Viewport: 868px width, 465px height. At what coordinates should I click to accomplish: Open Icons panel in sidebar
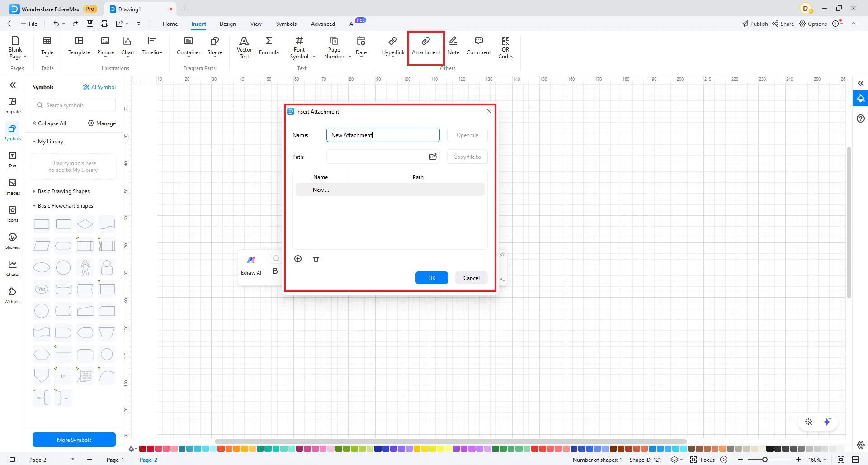click(x=12, y=214)
